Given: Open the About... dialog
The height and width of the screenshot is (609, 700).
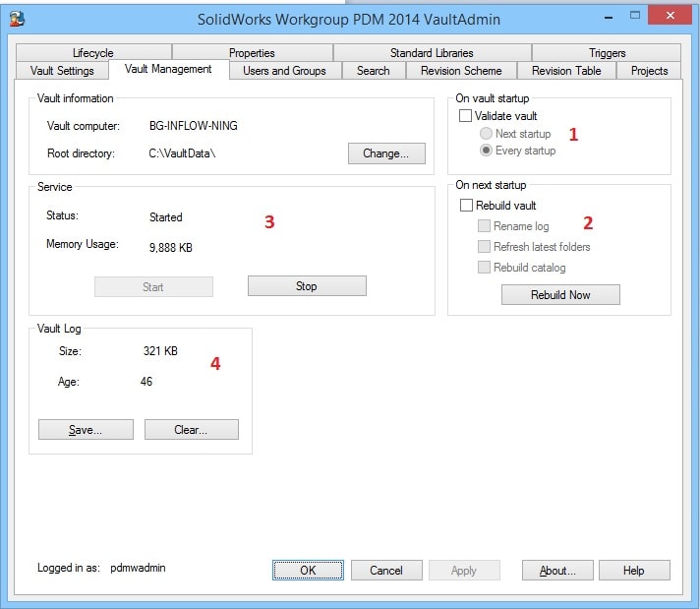Looking at the screenshot, I should [x=556, y=571].
